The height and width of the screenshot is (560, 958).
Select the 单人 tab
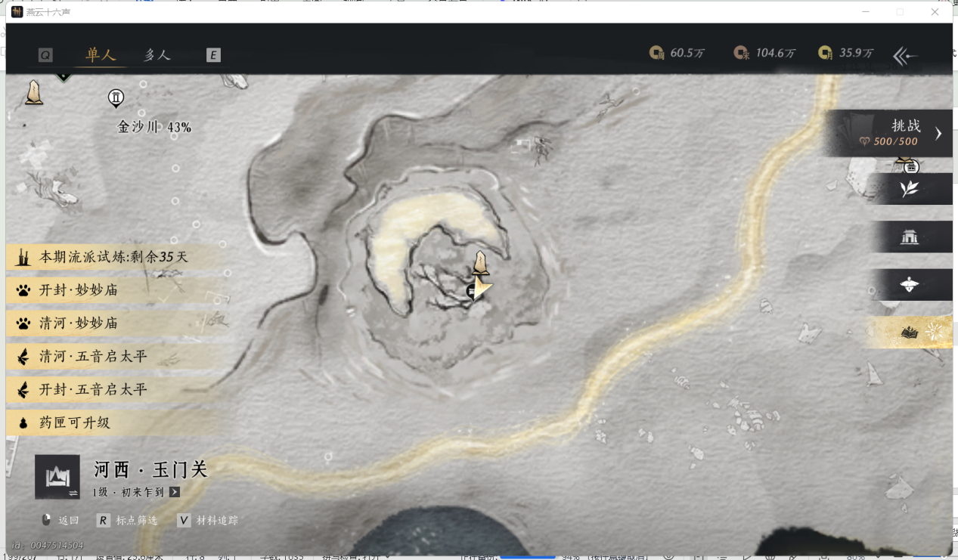tap(101, 55)
